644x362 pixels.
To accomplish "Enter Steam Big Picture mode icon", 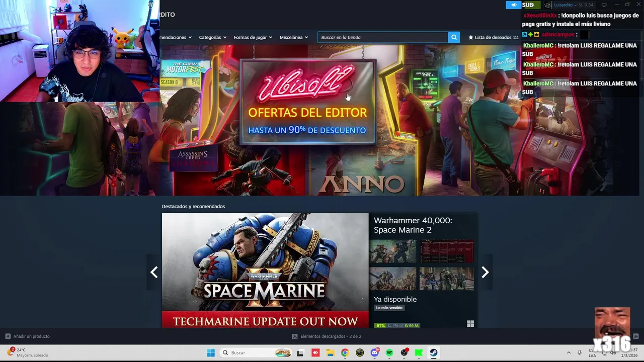I will pos(604,5).
